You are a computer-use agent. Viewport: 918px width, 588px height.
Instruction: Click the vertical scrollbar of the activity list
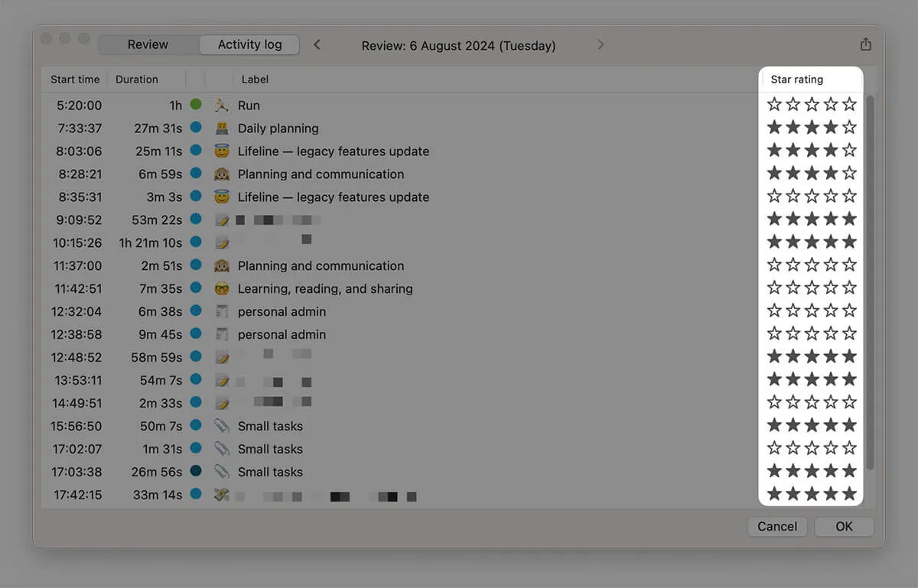click(869, 283)
